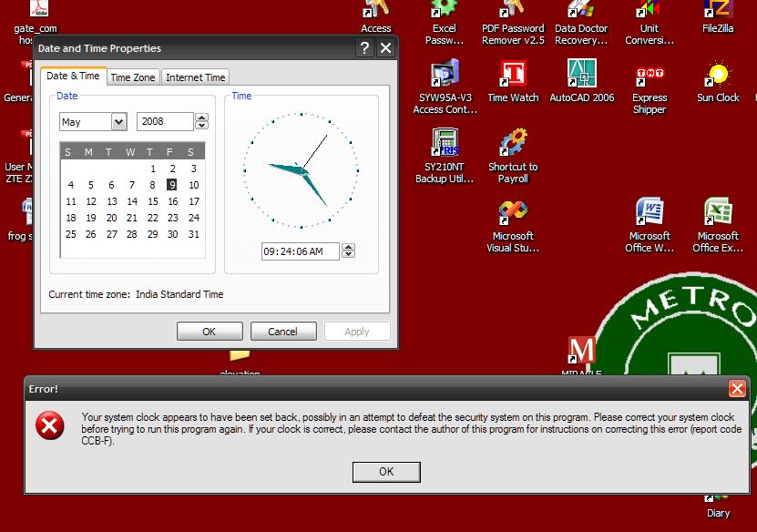757x532 pixels.
Task: Launch Time Watch desktop icon
Action: (x=513, y=81)
